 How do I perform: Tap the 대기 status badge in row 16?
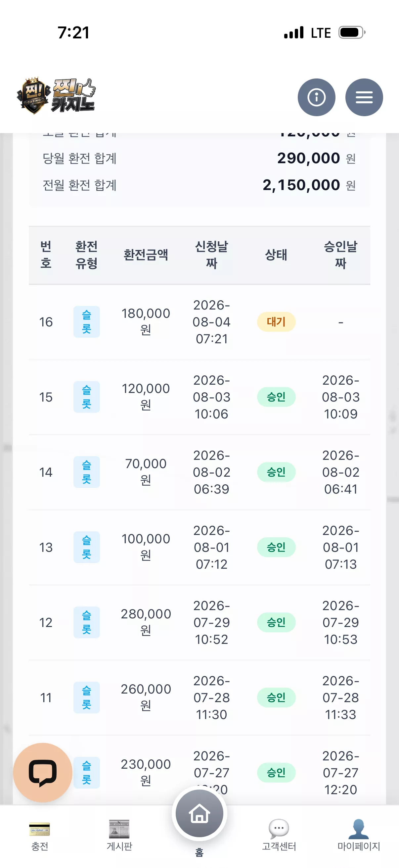(x=276, y=322)
